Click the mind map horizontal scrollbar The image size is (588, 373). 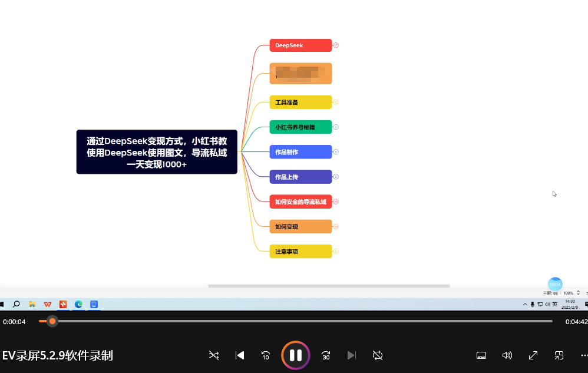329,286
